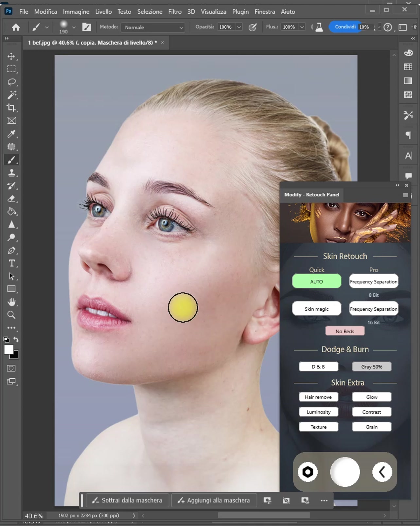Reset default foreground and background colors

(6, 340)
